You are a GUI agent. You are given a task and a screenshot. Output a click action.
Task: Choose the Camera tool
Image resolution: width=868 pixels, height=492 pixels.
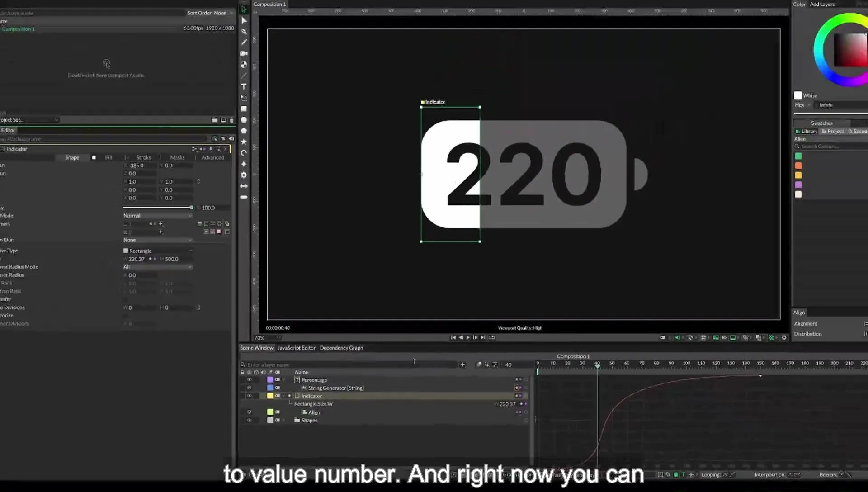coord(244,53)
